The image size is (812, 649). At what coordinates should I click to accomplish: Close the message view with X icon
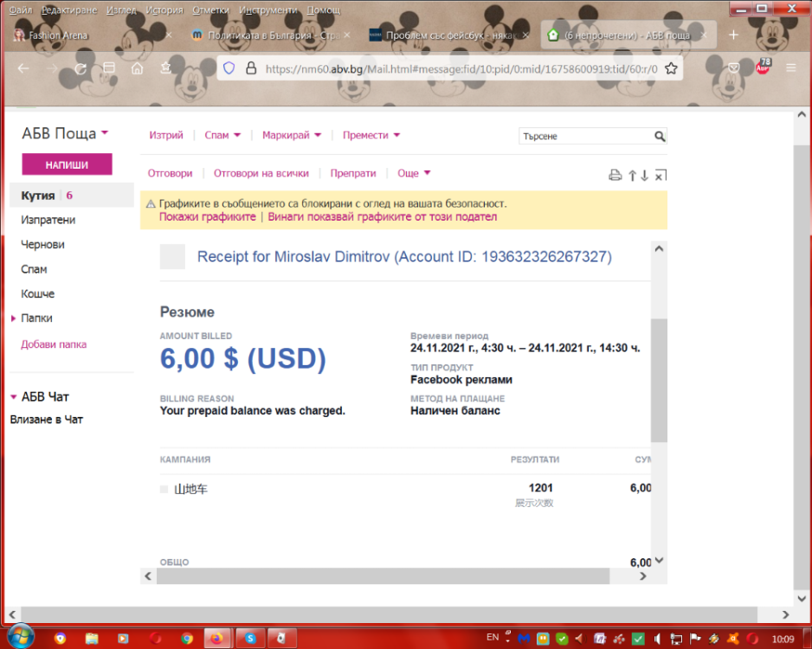tap(661, 176)
